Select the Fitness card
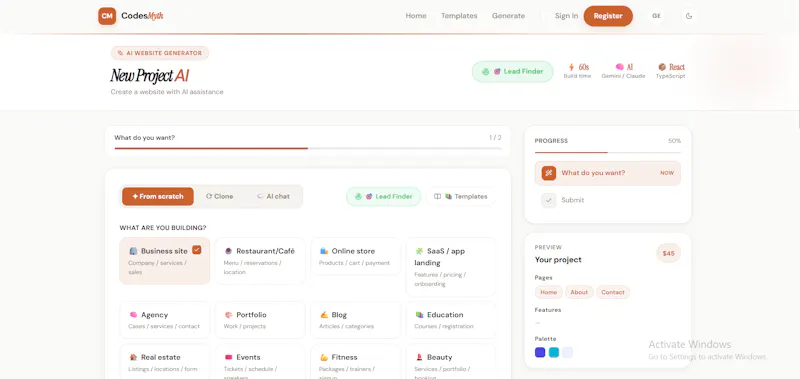The width and height of the screenshot is (800, 379). (356, 362)
